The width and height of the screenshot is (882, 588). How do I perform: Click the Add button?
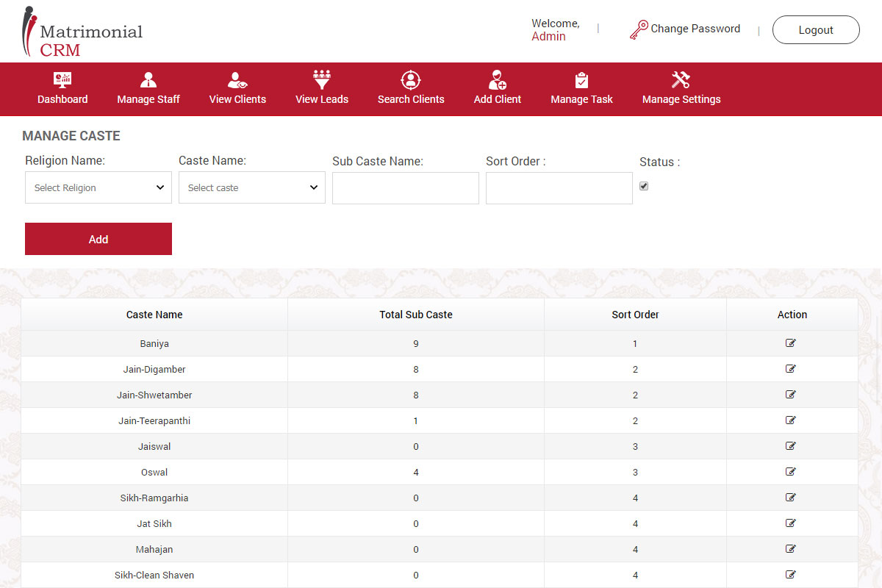98,239
